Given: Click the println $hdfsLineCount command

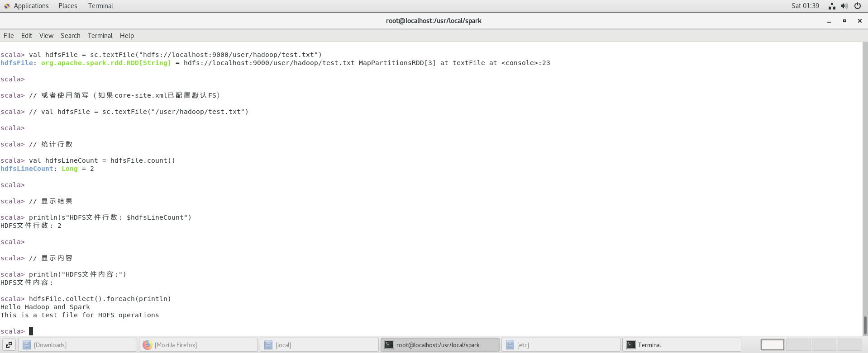Looking at the screenshot, I should [110, 217].
